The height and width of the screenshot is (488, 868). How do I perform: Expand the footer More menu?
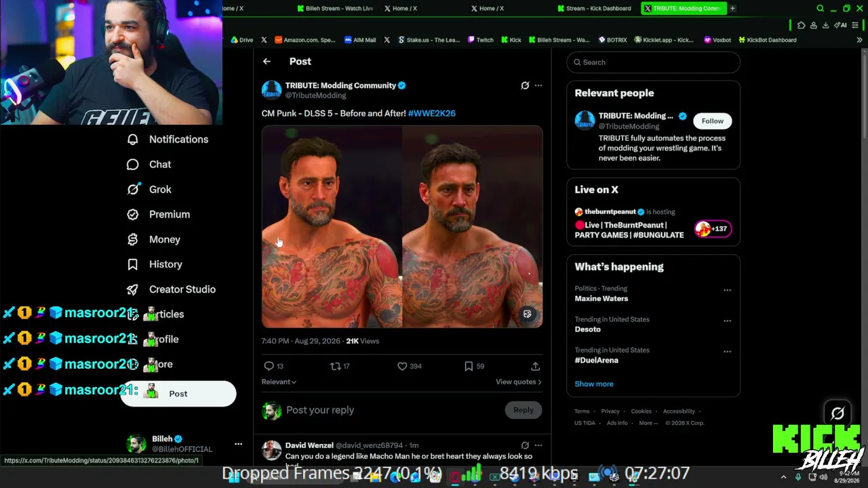(x=648, y=423)
